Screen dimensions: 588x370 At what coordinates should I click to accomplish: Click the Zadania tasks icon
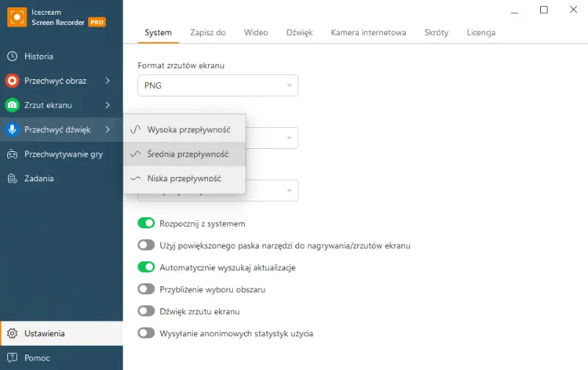pos(12,178)
